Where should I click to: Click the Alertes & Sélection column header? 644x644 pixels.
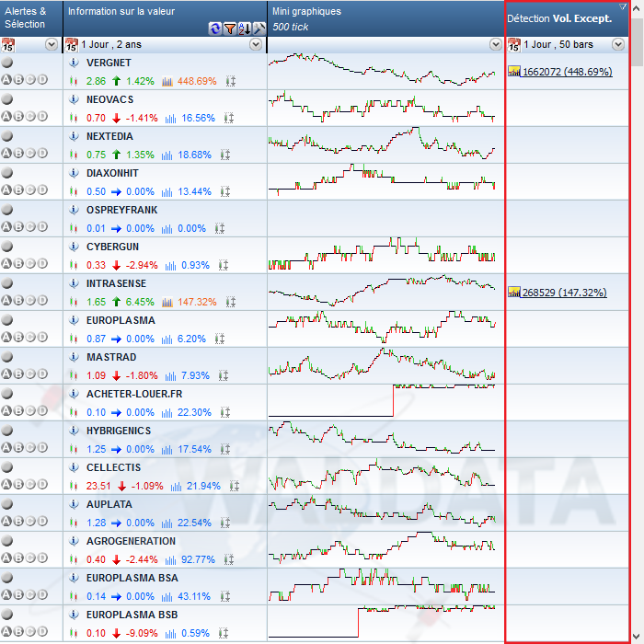pyautogui.click(x=31, y=18)
